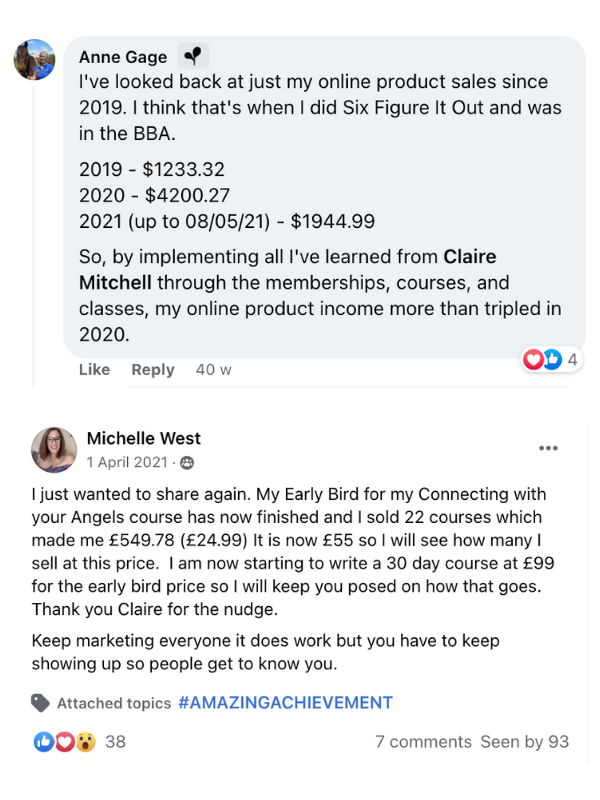Open the three-dot options menu on Michelle's post

point(548,448)
